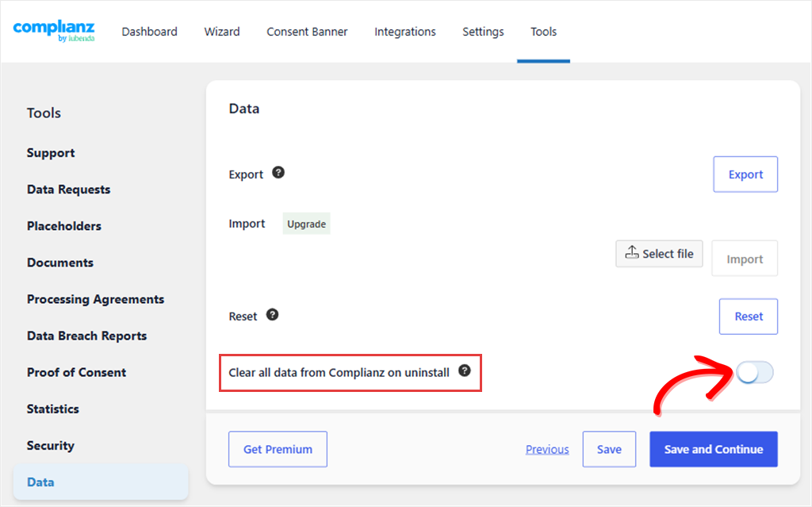Select Placeholders in sidebar

[x=64, y=226]
